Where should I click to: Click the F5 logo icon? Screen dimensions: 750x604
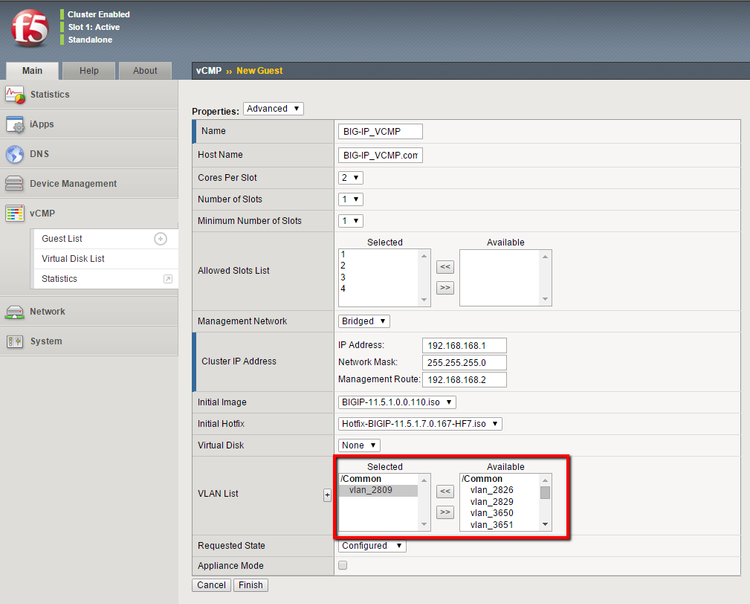click(29, 29)
